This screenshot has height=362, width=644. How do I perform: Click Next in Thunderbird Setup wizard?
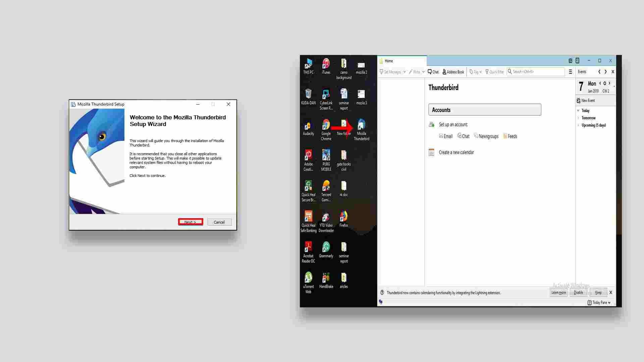(x=190, y=222)
